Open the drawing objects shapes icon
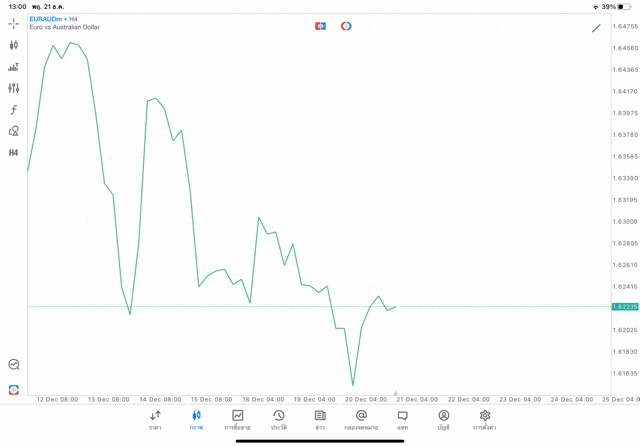 tap(13, 131)
